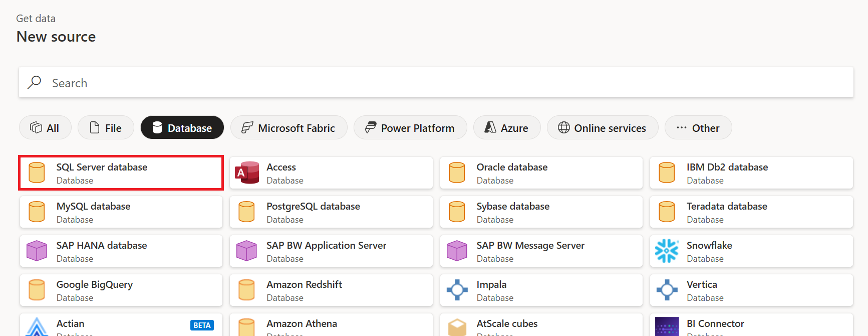
Task: Select the Oracle database tile
Action: 541,173
